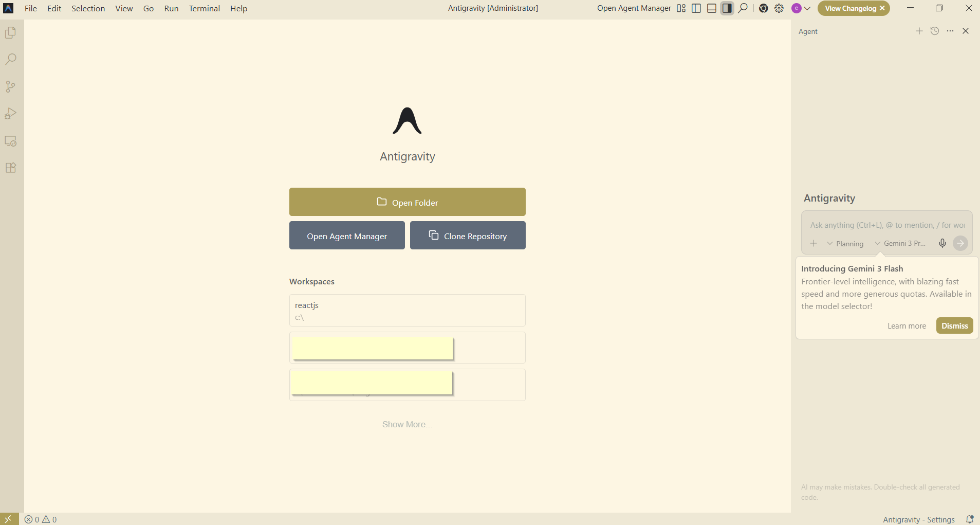
Task: Open the Run and Debug view
Action: [10, 114]
